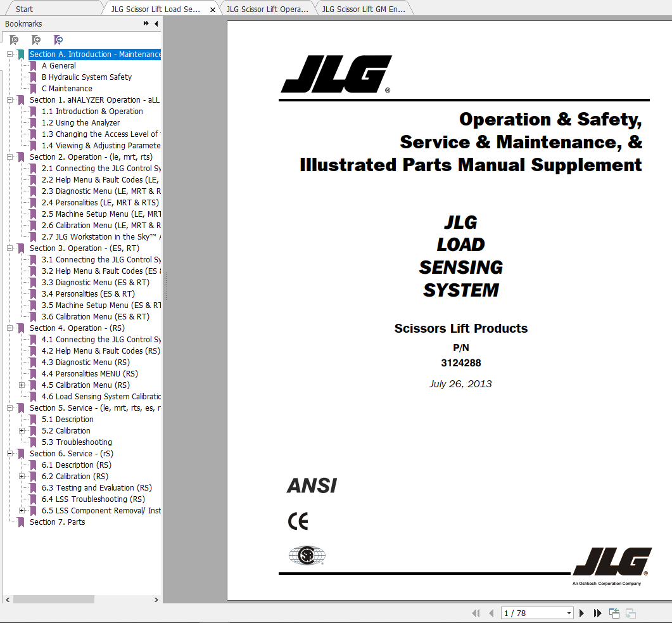Expand all bookmarks with double-arrow icon

(146, 23)
